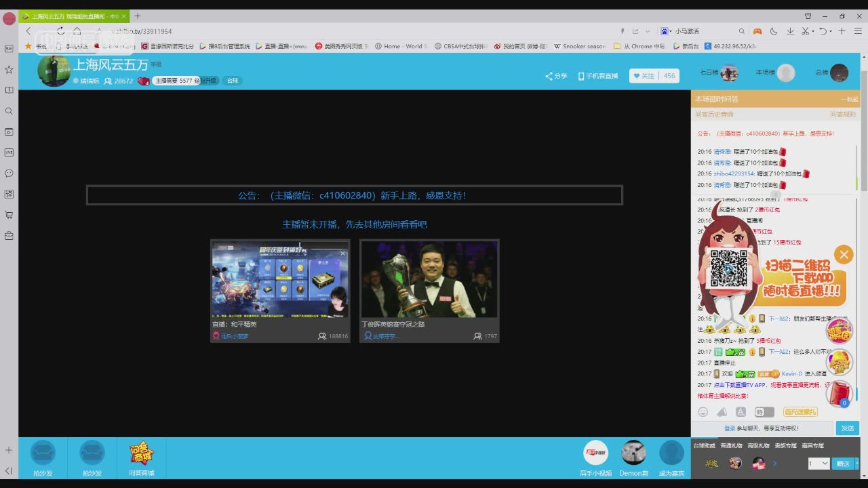Image resolution: width=868 pixels, height=488 pixels.
Task: Open the emoji picker in chat
Action: tap(703, 412)
